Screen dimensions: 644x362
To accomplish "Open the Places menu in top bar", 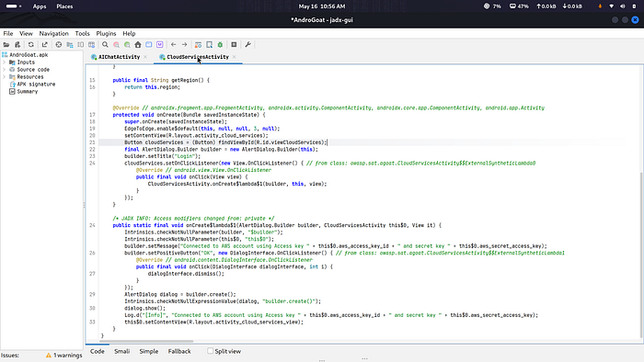I will (x=64, y=6).
